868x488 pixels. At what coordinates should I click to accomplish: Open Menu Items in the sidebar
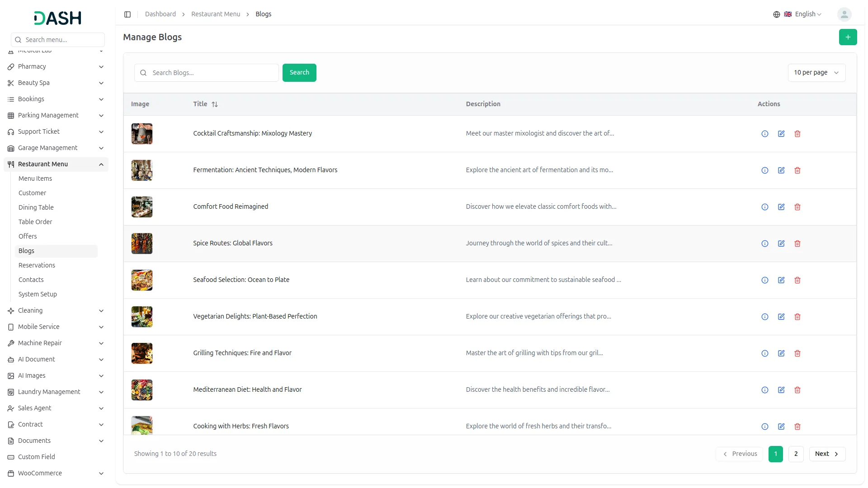35,178
